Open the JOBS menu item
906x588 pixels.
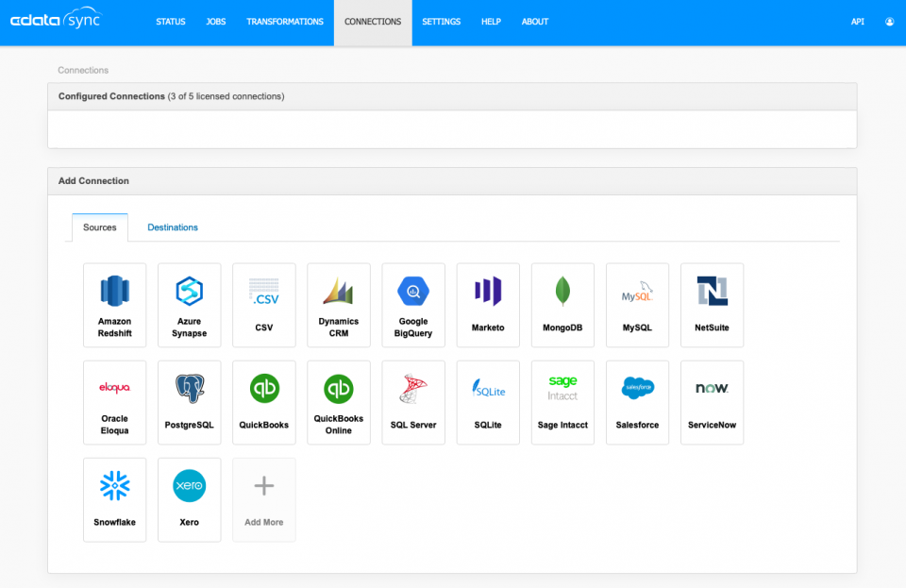[x=215, y=22]
